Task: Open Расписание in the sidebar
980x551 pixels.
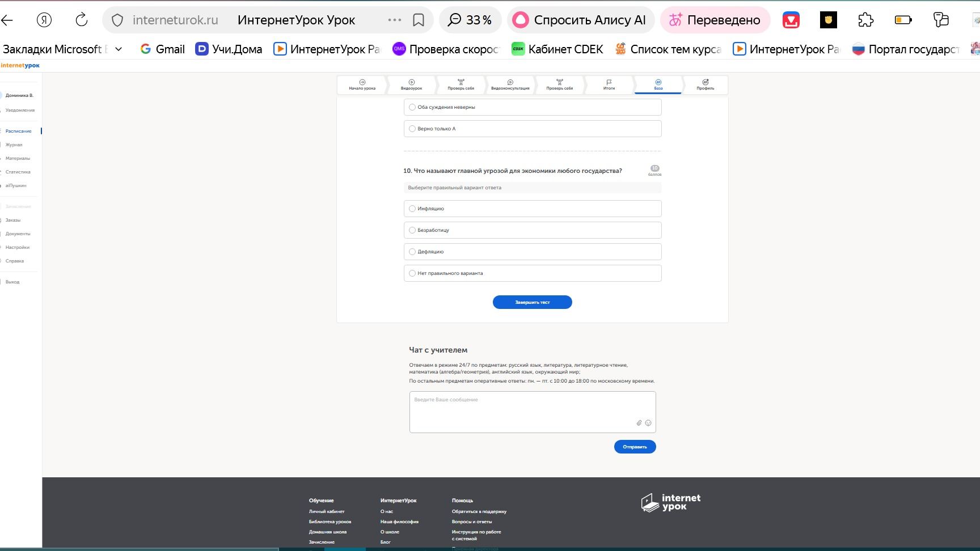Action: (18, 131)
